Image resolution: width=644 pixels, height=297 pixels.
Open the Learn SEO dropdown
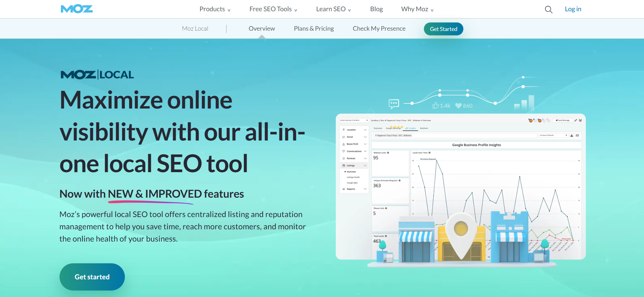click(x=333, y=9)
